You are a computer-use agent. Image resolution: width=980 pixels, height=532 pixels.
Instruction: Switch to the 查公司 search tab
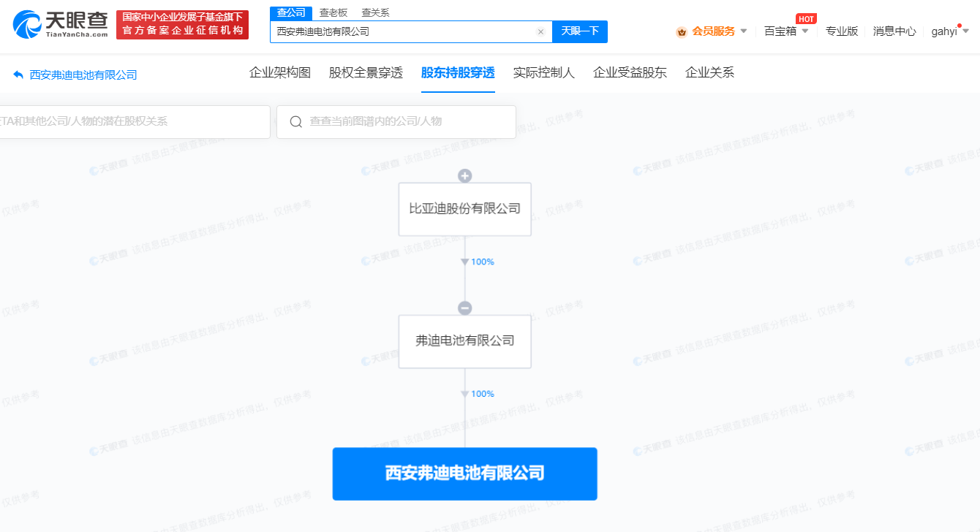[x=291, y=12]
